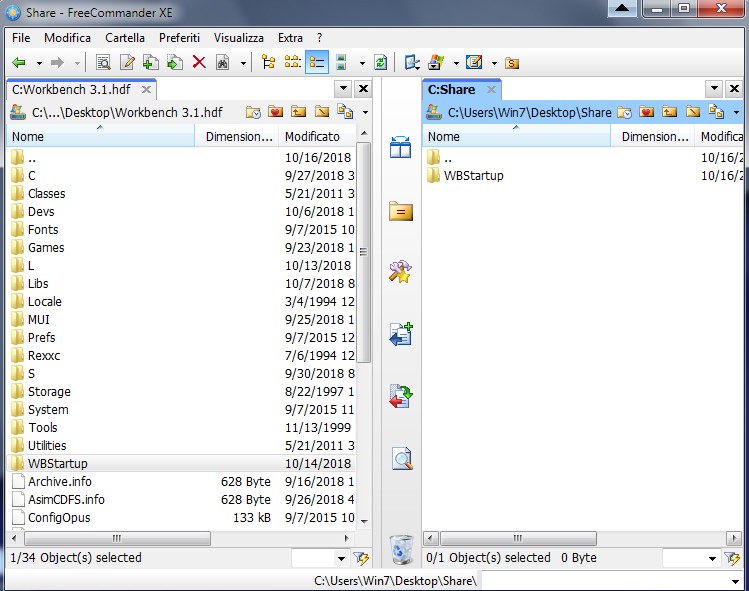This screenshot has width=749, height=591.
Task: Click the recycle bin icon in the middle strip
Action: tap(400, 547)
